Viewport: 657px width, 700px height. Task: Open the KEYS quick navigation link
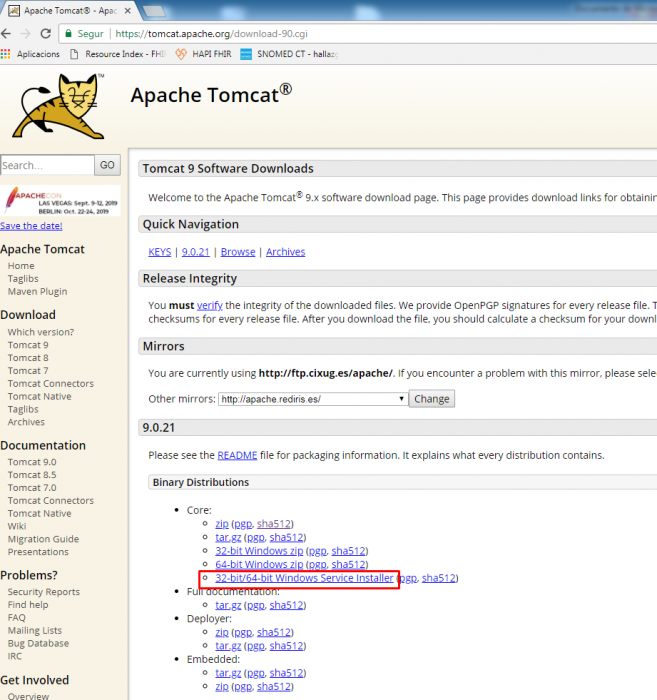[x=159, y=252]
